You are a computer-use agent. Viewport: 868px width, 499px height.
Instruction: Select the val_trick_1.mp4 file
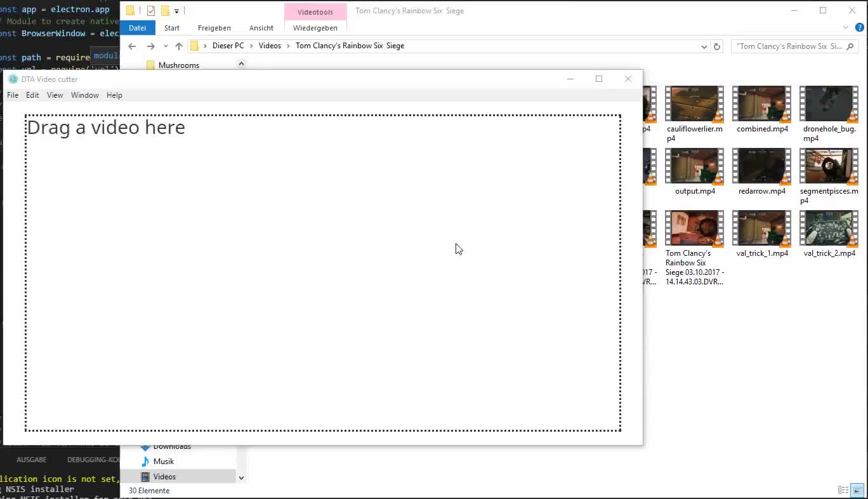(x=762, y=234)
